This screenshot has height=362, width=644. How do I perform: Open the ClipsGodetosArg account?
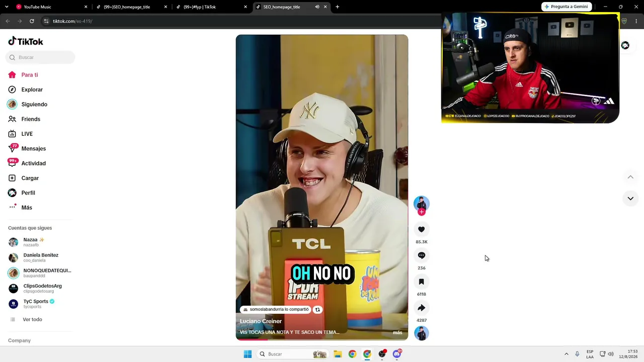[x=35, y=289]
